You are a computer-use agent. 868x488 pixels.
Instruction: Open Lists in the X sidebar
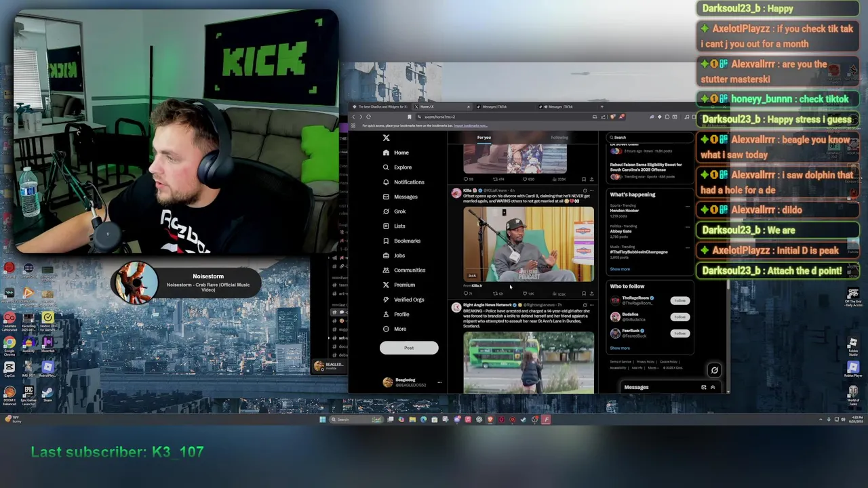394,226
